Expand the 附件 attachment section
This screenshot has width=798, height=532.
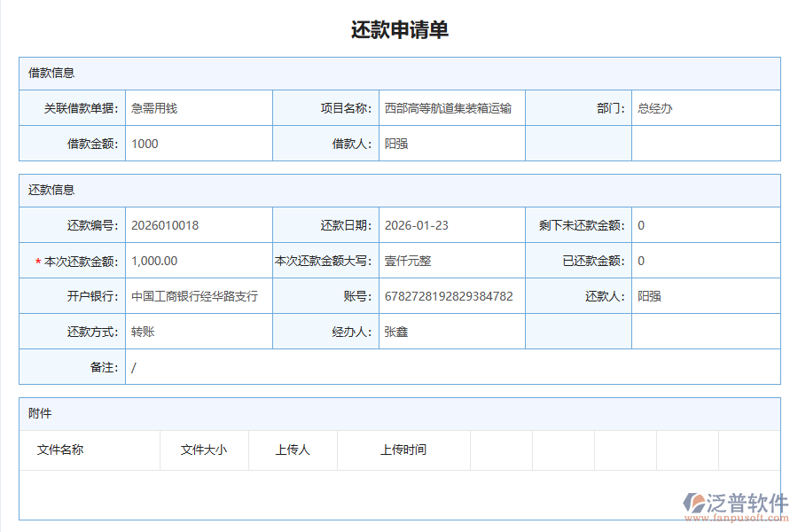[41, 413]
